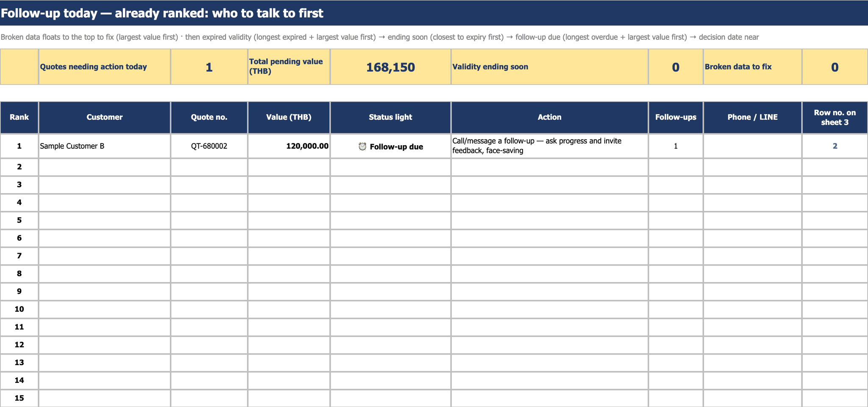The height and width of the screenshot is (407, 868).
Task: Click the 'Quote no.' column header
Action: point(209,117)
